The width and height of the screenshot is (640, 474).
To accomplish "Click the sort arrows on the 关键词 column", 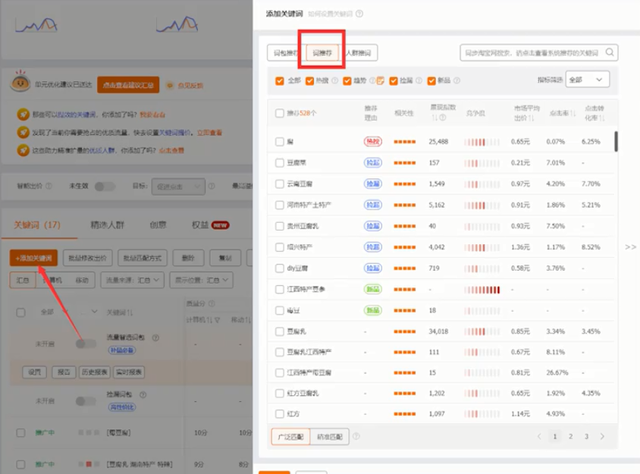I will pyautogui.click(x=130, y=312).
